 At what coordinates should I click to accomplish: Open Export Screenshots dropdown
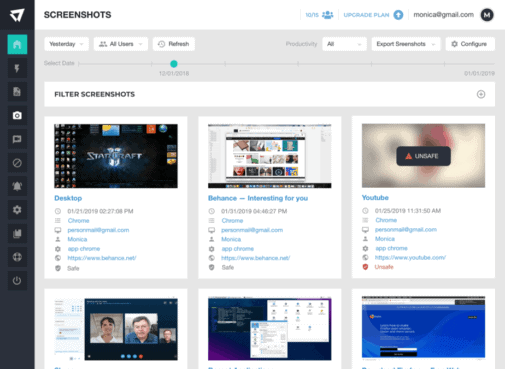[x=406, y=44]
